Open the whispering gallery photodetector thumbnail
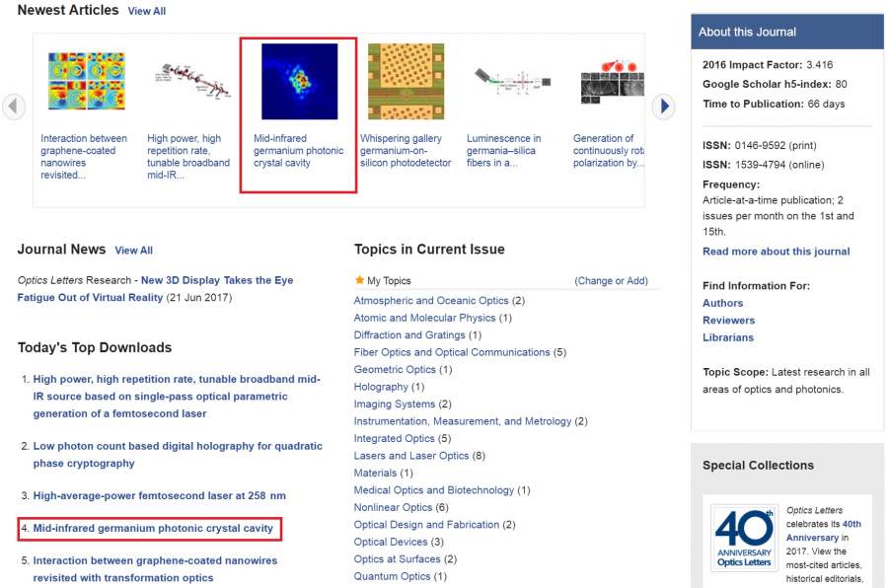The width and height of the screenshot is (888, 588). click(x=406, y=82)
